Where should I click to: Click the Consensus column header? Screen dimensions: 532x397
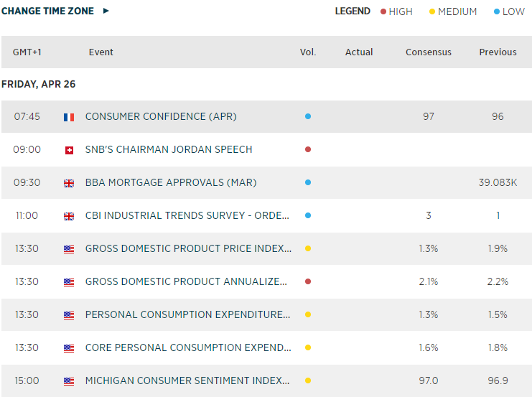click(429, 52)
